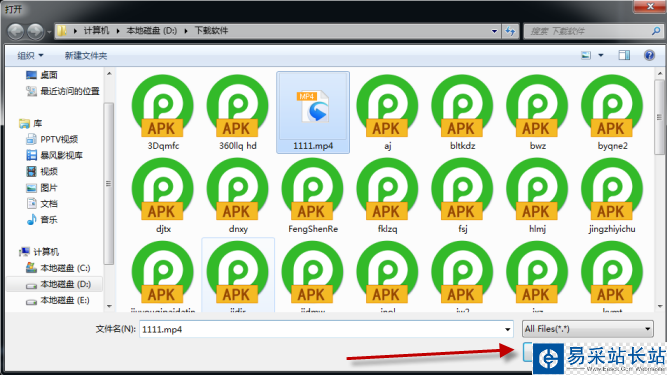667x375 pixels.
Task: Open 本地磁盘 (E:) drive
Action: click(x=57, y=301)
